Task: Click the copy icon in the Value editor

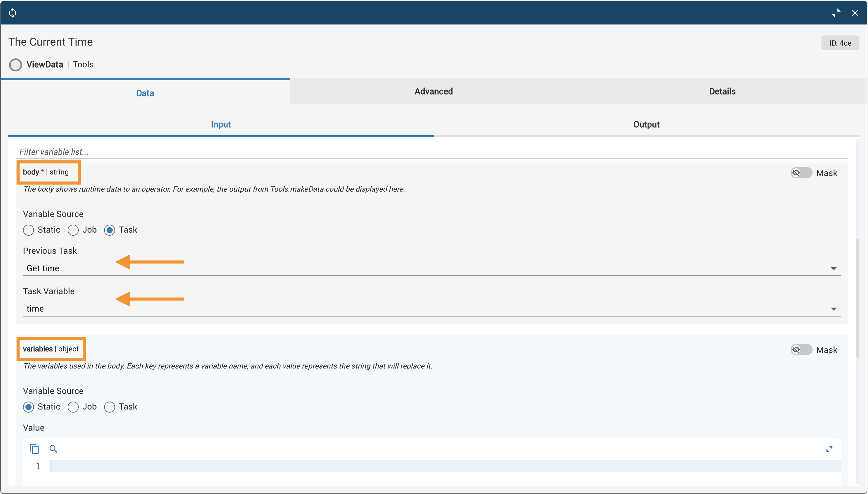Action: pos(34,449)
